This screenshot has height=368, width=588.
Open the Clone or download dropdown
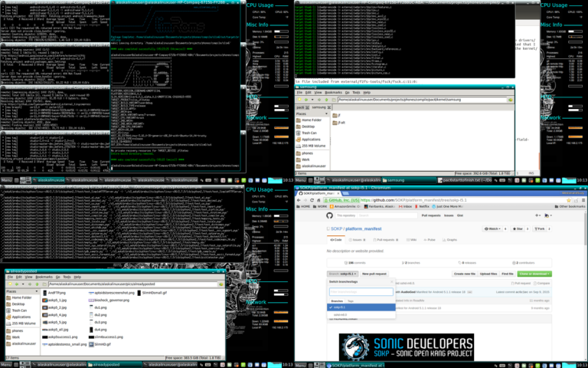tap(534, 274)
